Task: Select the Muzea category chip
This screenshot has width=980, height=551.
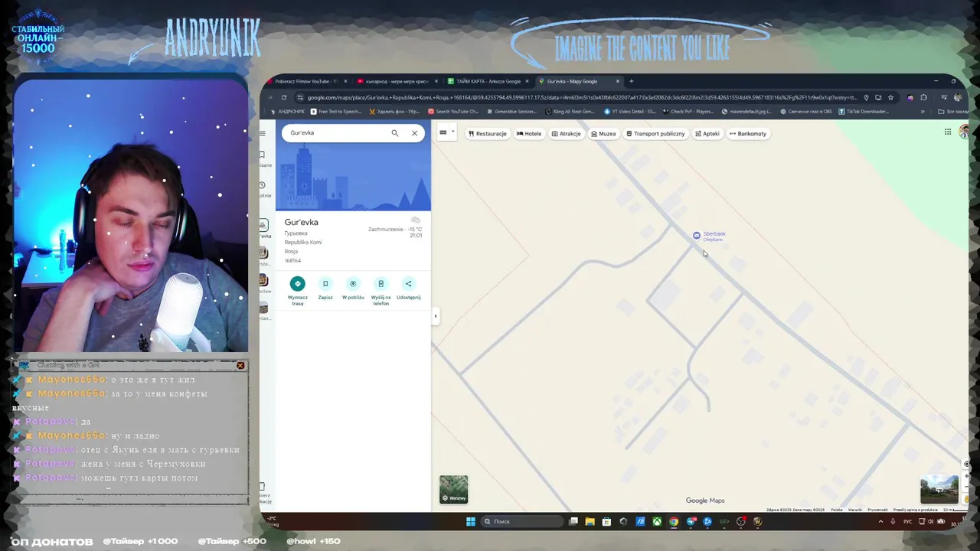Action: click(x=603, y=133)
